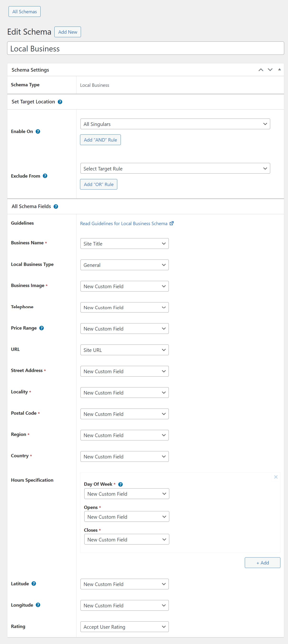Move Schema Settings panel up
Viewport: 288px width, 644px height.
261,70
